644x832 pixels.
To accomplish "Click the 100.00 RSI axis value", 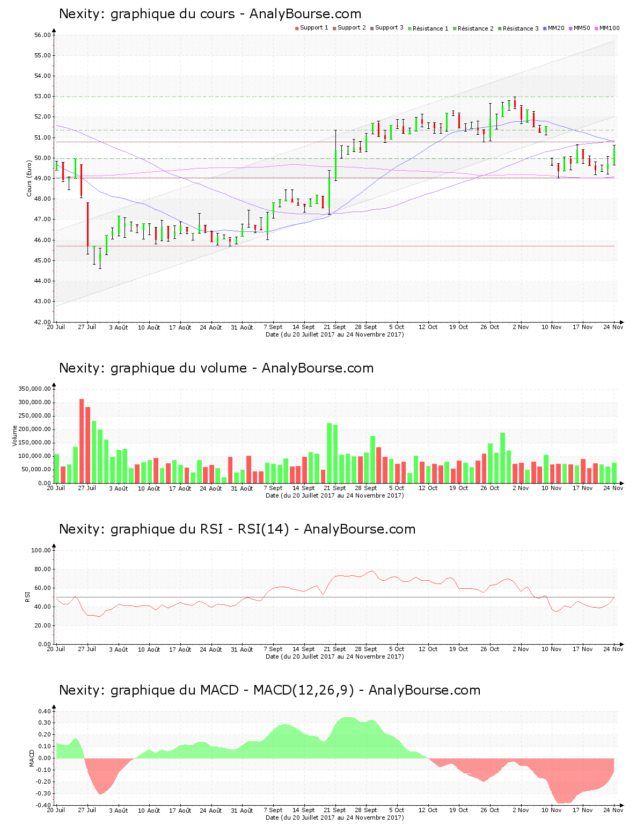I will point(41,550).
